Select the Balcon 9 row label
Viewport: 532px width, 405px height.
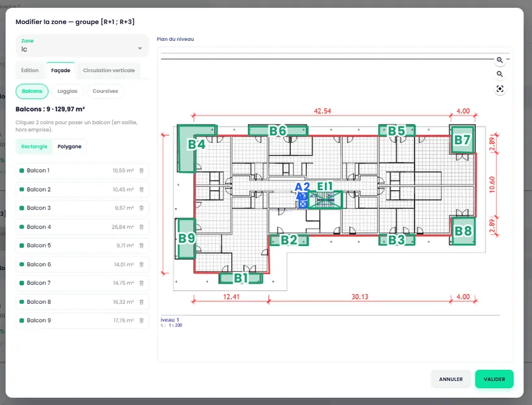click(x=39, y=321)
